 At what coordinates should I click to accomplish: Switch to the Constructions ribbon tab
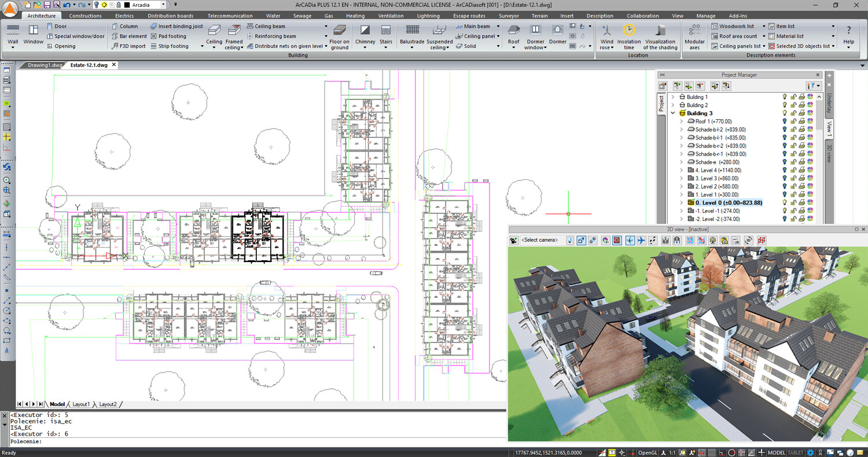point(85,16)
